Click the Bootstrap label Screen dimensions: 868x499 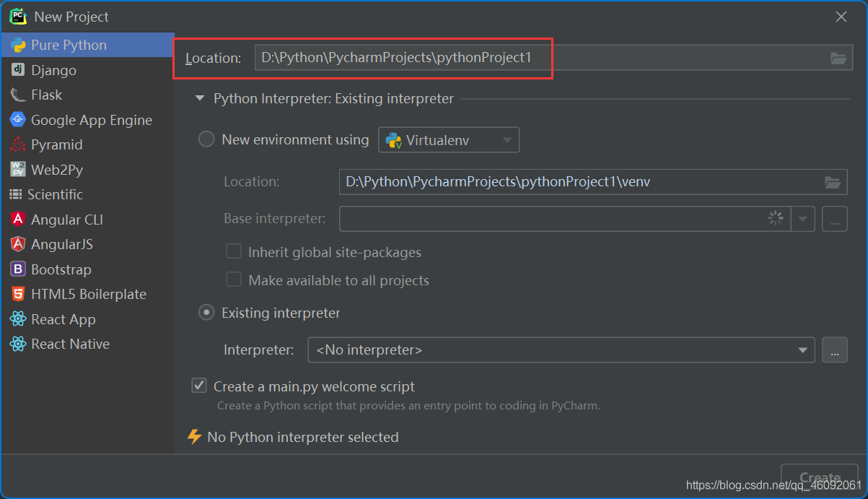(x=61, y=269)
